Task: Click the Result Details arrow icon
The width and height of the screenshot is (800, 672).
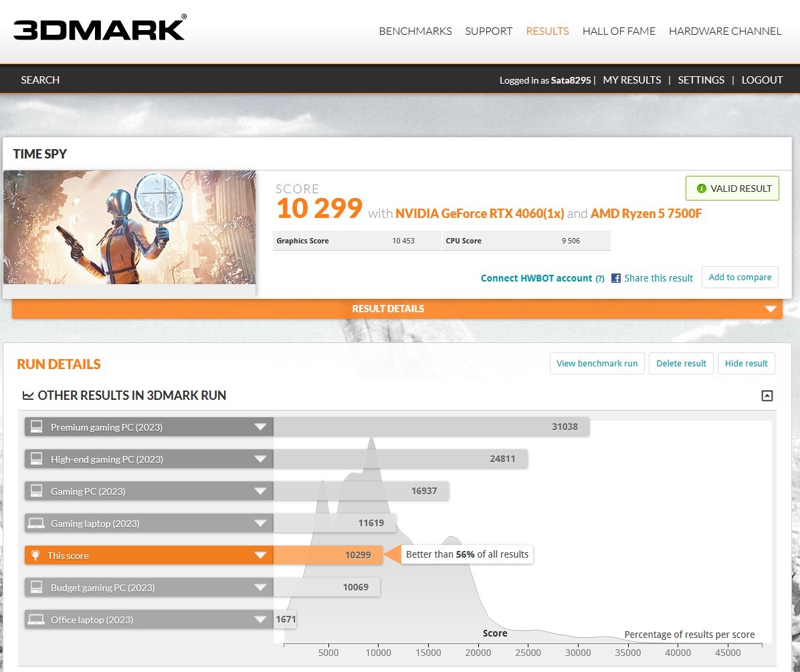Action: tap(771, 309)
